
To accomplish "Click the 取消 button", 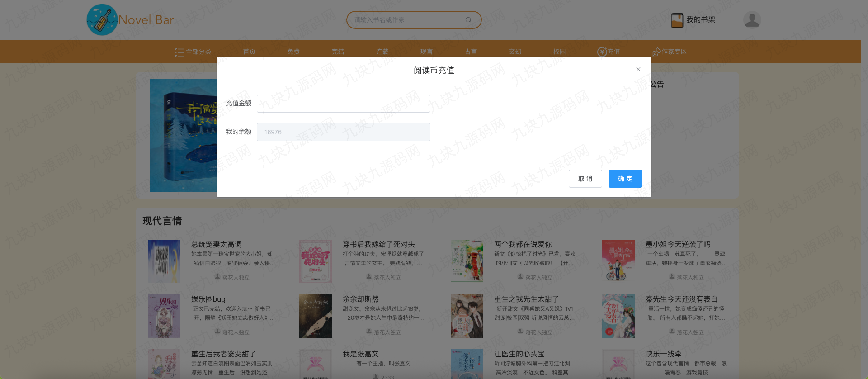I will (x=585, y=179).
